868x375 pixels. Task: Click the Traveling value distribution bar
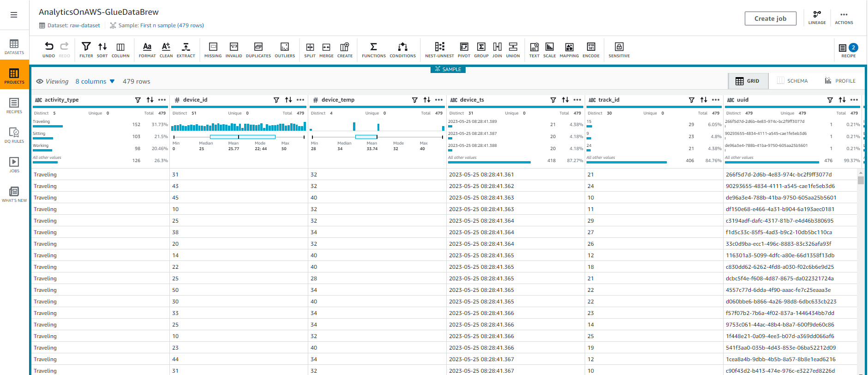[48, 126]
